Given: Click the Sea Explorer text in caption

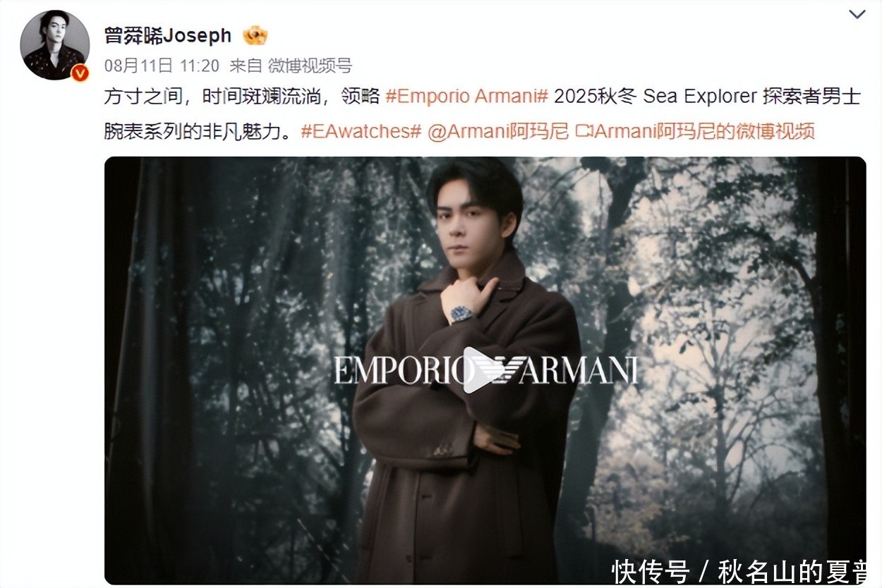Looking at the screenshot, I should [x=691, y=97].
